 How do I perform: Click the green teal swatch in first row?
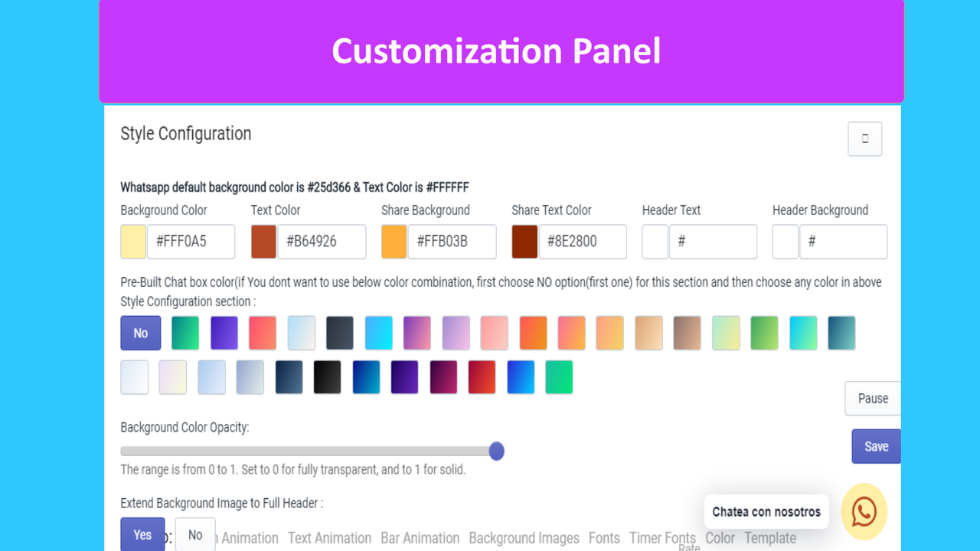coord(185,333)
